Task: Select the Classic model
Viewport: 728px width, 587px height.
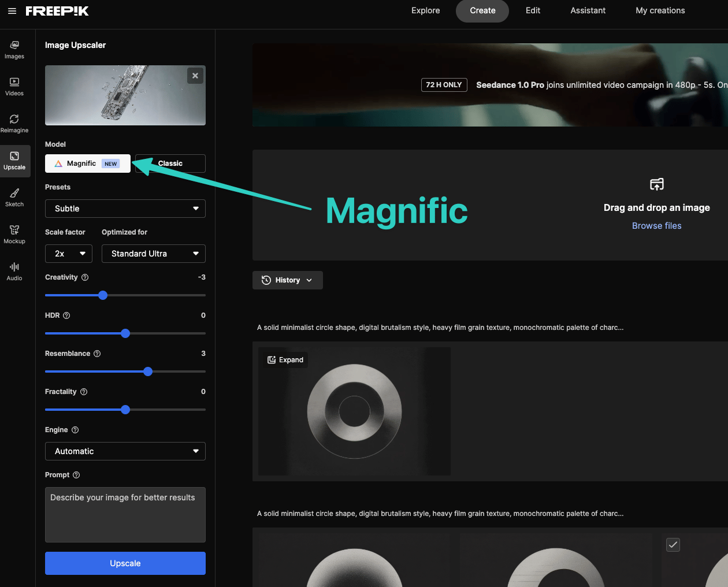Action: 170,164
